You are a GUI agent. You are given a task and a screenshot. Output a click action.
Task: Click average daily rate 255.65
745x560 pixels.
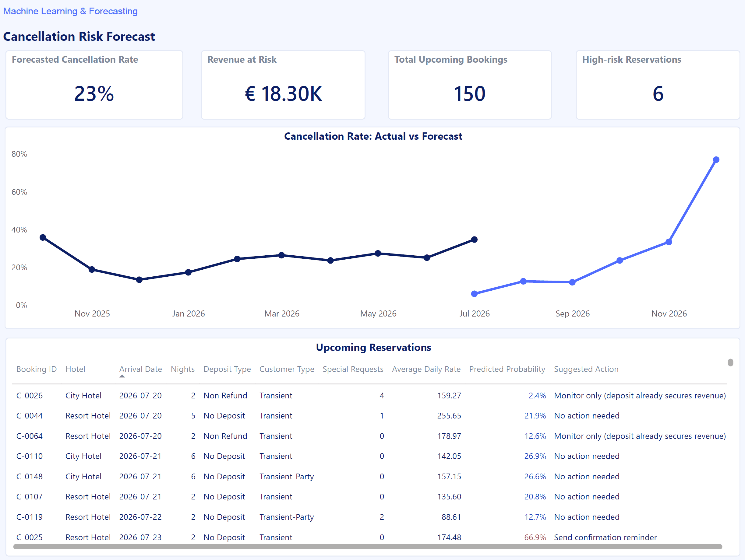tap(449, 416)
